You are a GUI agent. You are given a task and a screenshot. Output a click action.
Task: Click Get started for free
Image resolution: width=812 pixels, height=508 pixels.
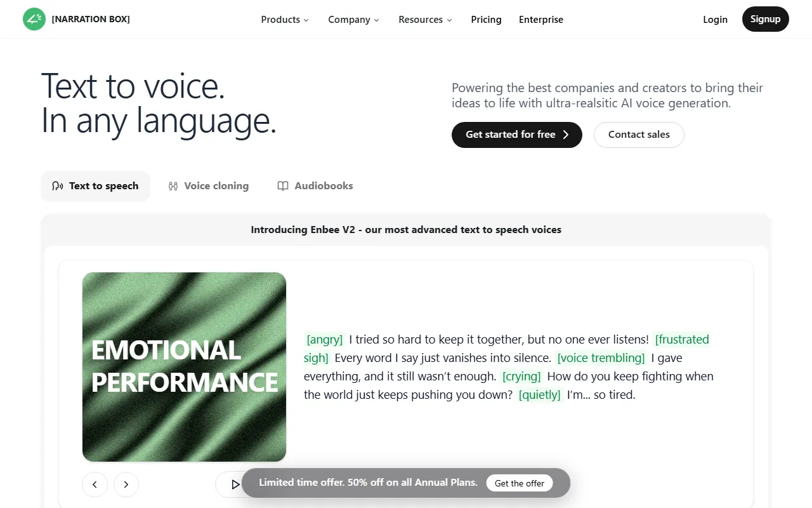pos(516,135)
